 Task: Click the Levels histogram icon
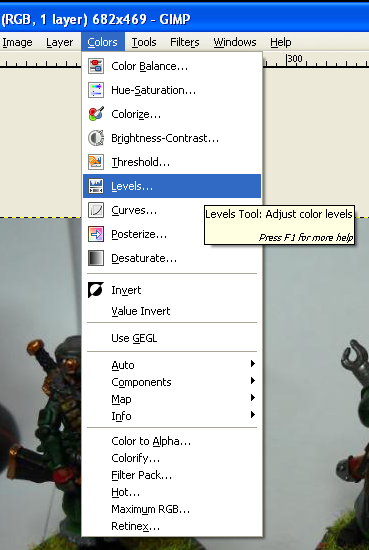tap(96, 186)
